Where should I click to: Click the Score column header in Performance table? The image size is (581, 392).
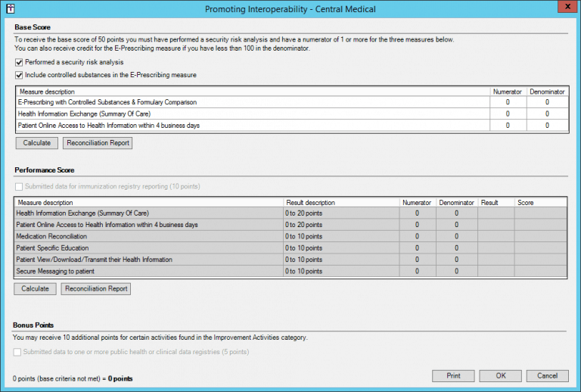pos(526,203)
